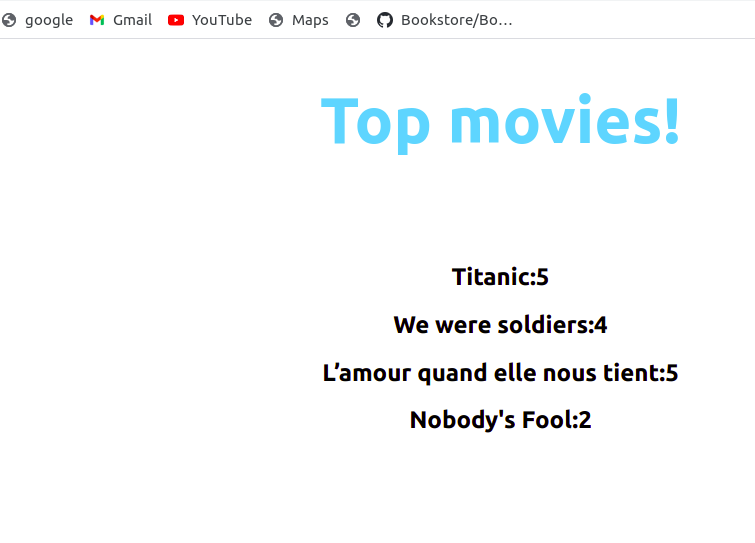Select L'amour quand elle nous tient:5 entry
Viewport: 755px width, 543px height.
coord(500,373)
